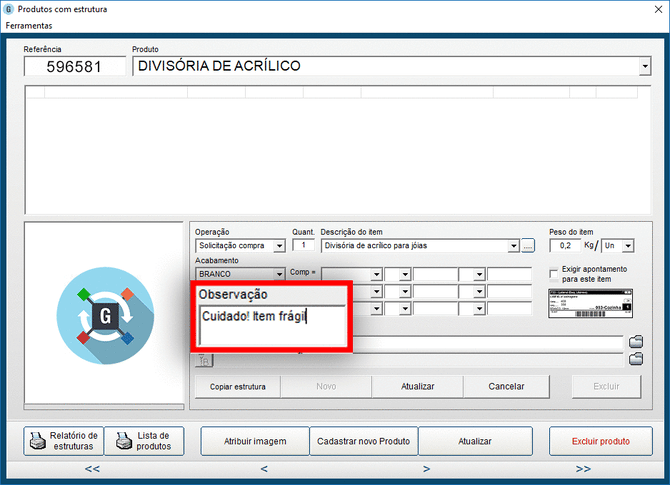Screen dimensions: 670x485
Task: Click the Excluir button
Action: (606, 387)
